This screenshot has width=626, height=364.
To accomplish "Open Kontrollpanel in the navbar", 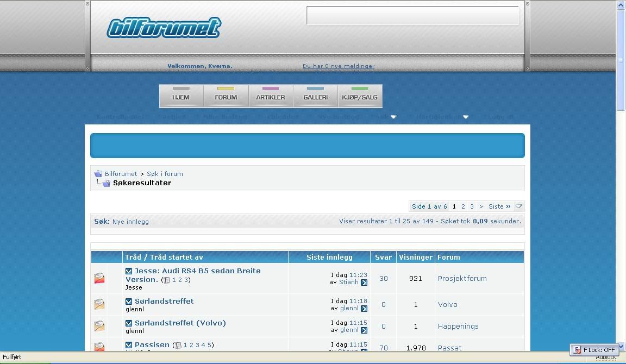I will (x=120, y=117).
